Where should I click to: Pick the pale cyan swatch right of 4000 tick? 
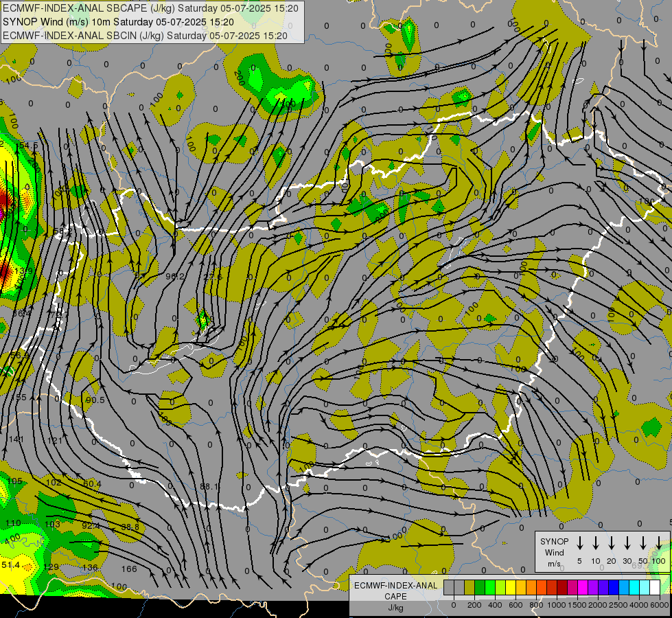click(644, 587)
